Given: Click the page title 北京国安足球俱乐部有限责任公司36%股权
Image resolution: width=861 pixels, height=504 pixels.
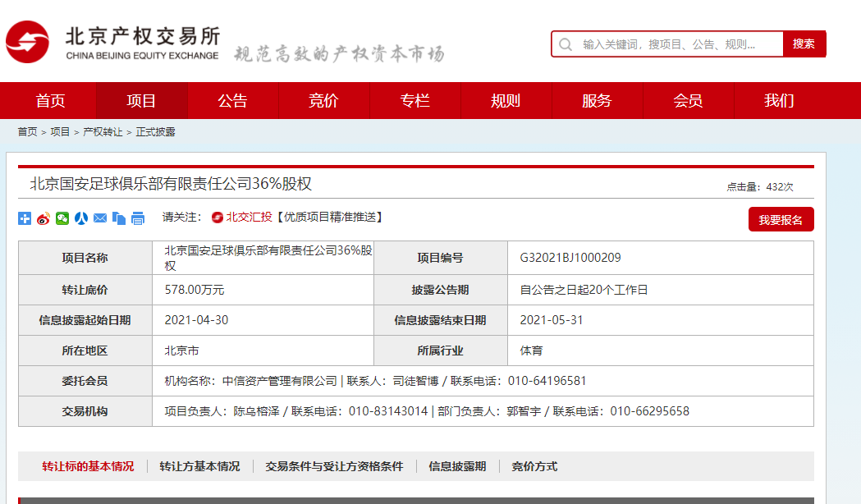Looking at the screenshot, I should 171,183.
